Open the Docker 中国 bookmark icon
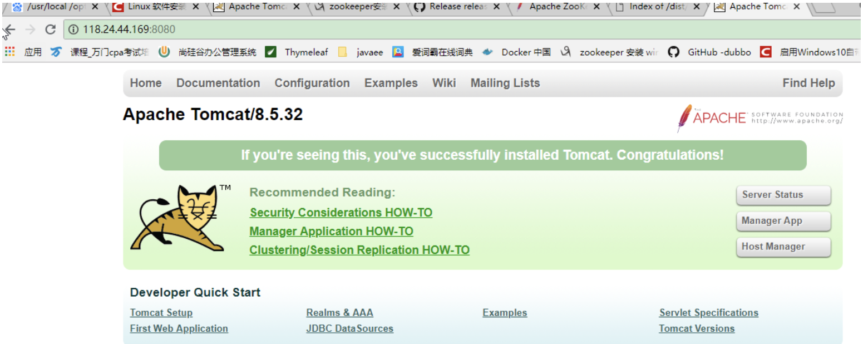The width and height of the screenshot is (868, 344). [x=487, y=52]
